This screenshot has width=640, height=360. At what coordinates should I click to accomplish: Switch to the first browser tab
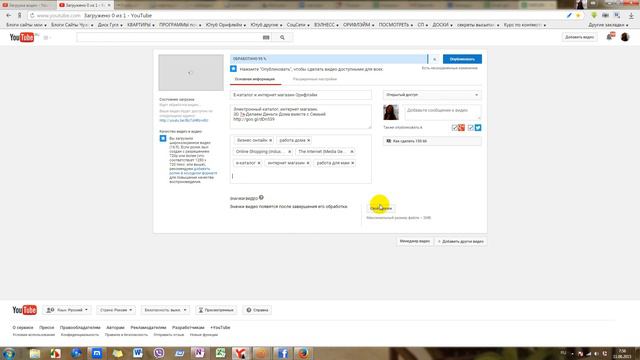(27, 5)
